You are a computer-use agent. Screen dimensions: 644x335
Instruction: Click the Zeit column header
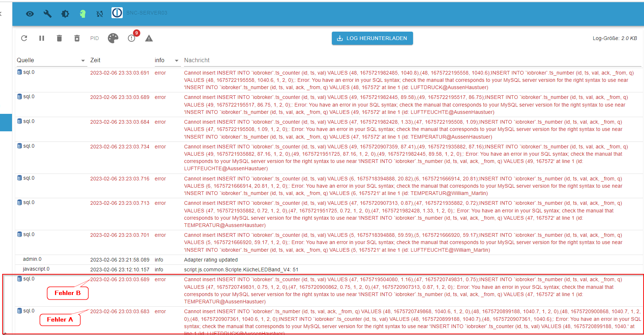pos(95,60)
